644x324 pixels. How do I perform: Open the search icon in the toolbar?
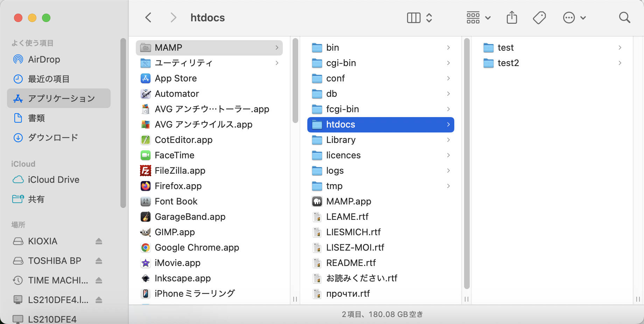pyautogui.click(x=625, y=17)
